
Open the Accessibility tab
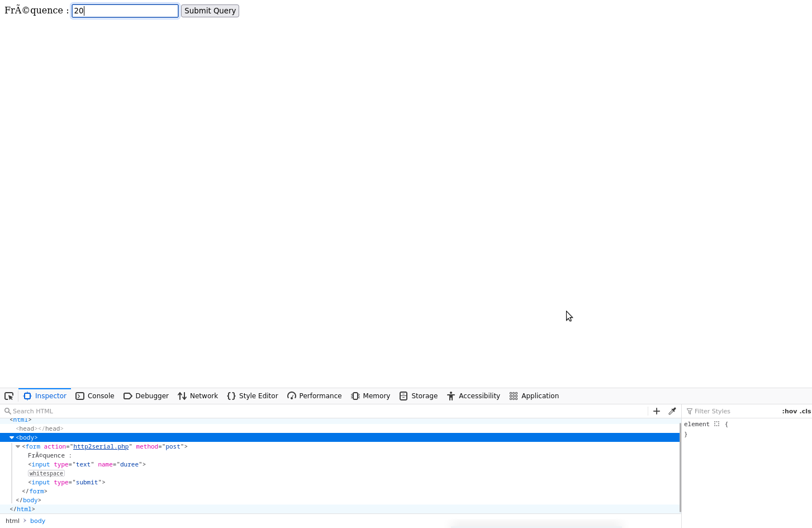point(473,396)
